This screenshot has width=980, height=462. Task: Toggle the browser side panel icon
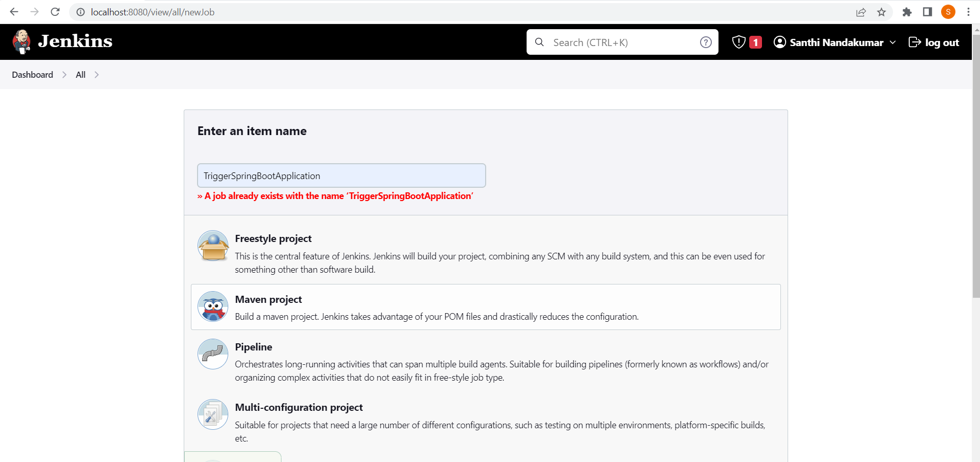click(x=927, y=12)
